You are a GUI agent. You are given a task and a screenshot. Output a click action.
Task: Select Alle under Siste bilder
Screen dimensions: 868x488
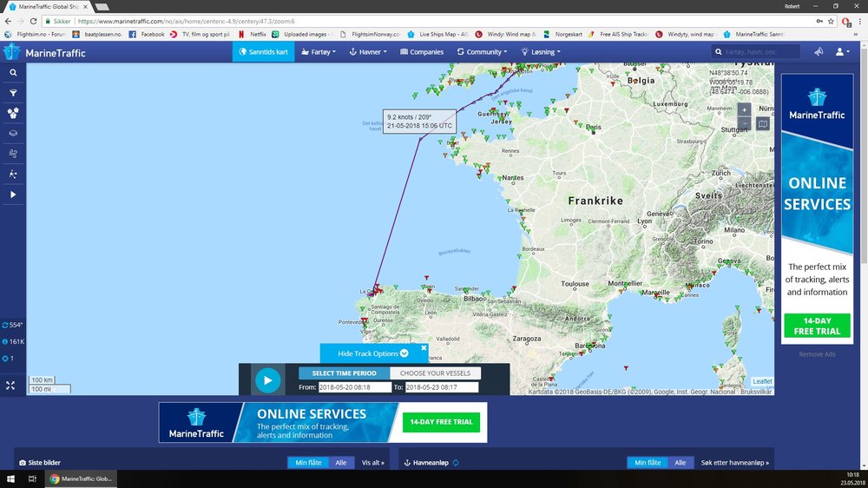pos(341,463)
